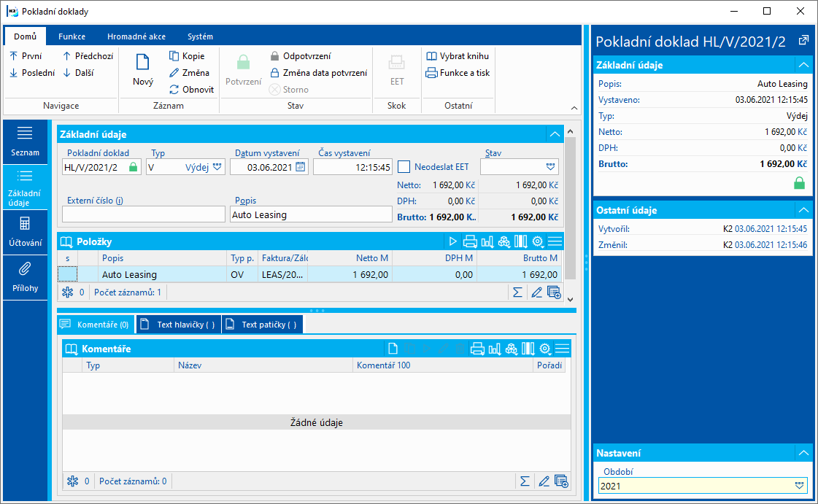Choose a cash book with Vybrat knihu
Screen dimensions: 818x504
(x=458, y=55)
